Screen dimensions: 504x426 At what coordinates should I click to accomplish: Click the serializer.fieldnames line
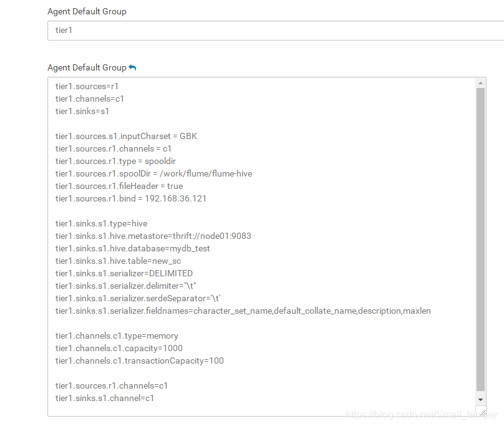click(243, 311)
